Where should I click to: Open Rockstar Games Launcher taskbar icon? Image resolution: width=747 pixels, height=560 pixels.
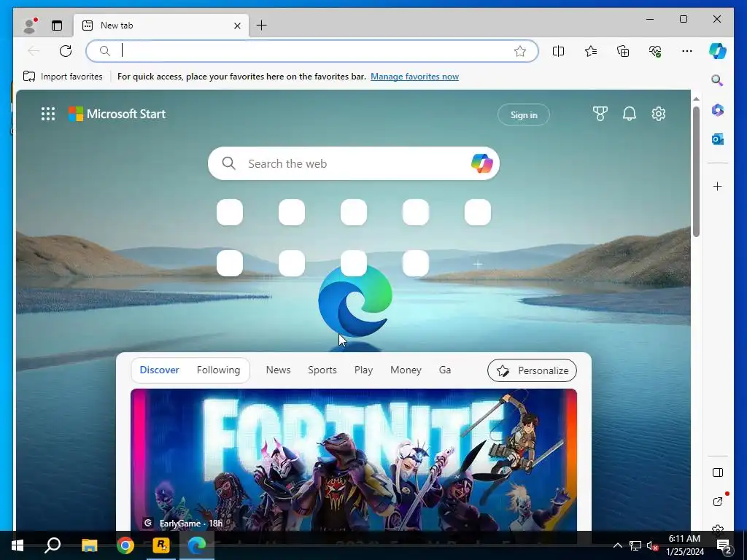(161, 545)
